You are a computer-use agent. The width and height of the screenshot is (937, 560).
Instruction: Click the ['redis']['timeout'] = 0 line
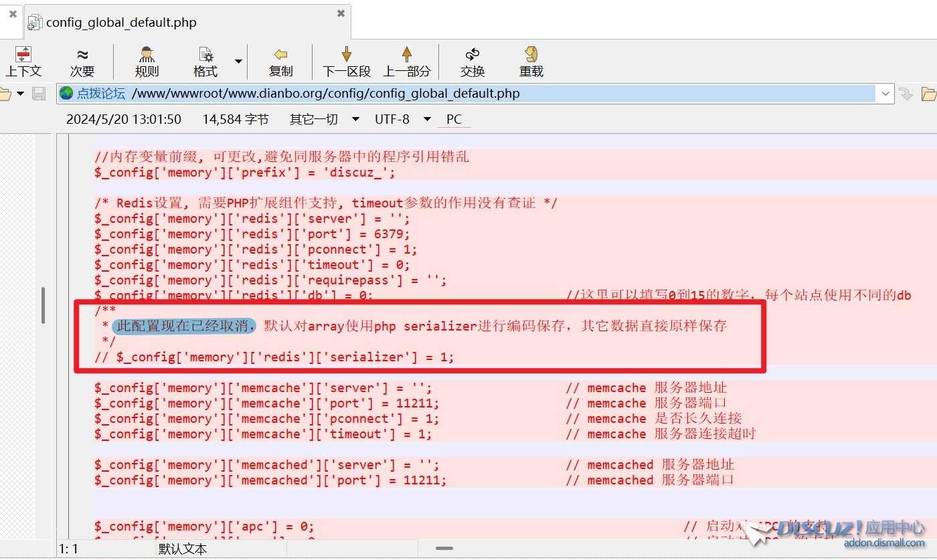pyautogui.click(x=252, y=265)
